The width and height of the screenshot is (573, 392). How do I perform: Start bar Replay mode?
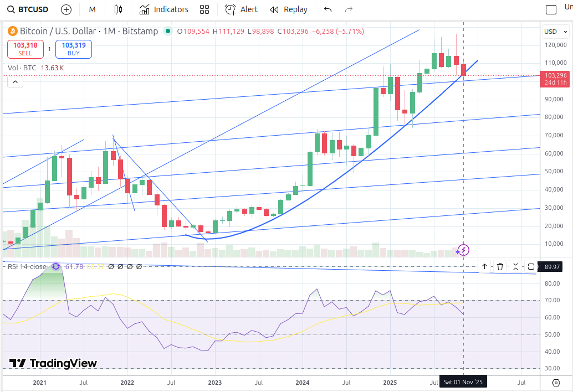289,9
